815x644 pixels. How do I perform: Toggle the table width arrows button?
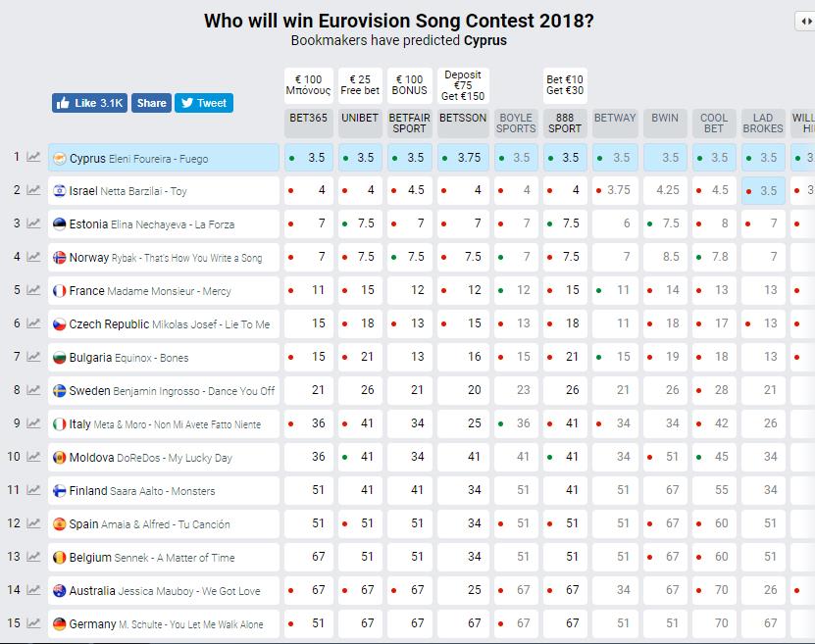(806, 22)
